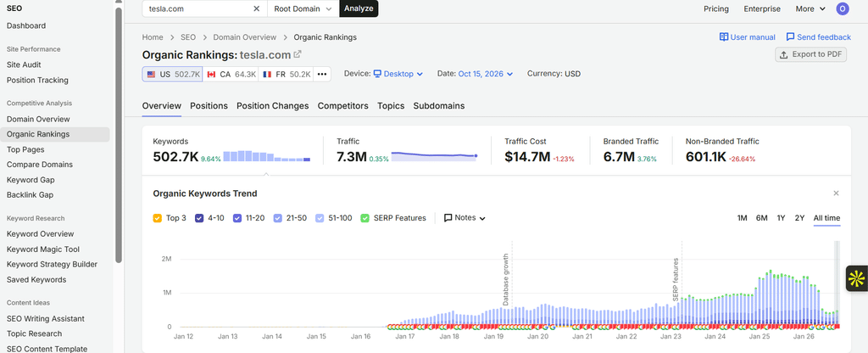This screenshot has width=868, height=353.
Task: Open Site Audit in the sidebar
Action: pos(24,64)
